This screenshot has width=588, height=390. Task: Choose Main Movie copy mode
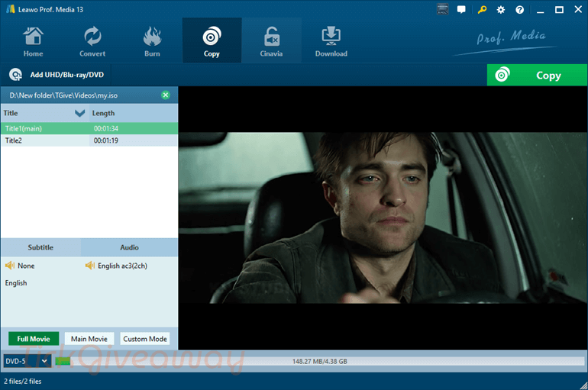(89, 339)
